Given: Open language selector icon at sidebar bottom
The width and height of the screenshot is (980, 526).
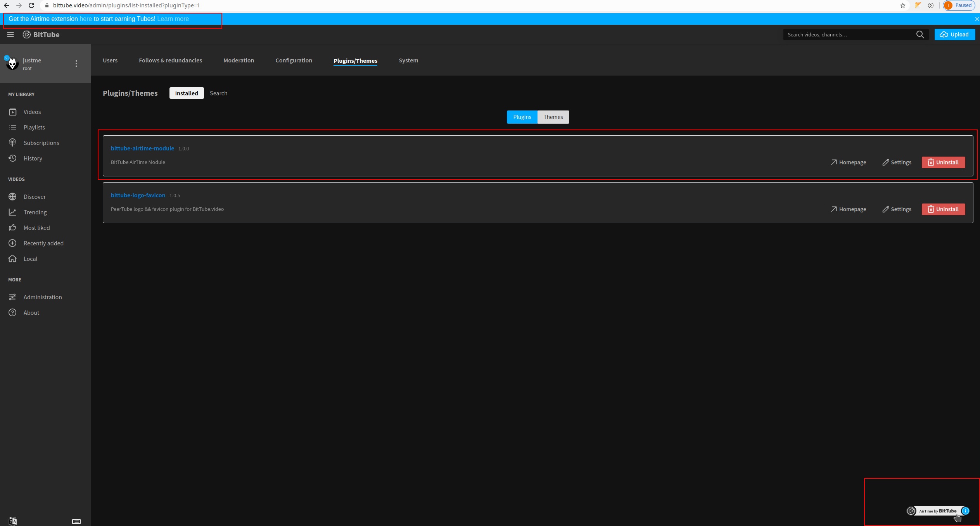Looking at the screenshot, I should click(13, 521).
